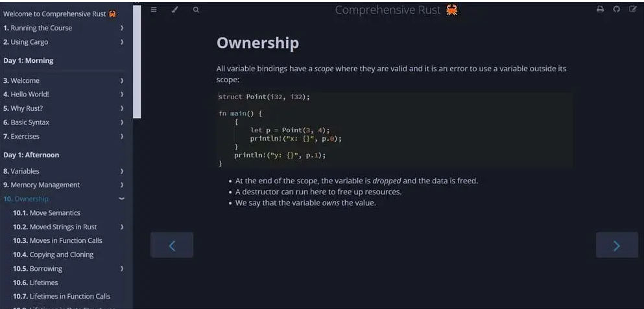Click the destructor bullet point

[318, 192]
